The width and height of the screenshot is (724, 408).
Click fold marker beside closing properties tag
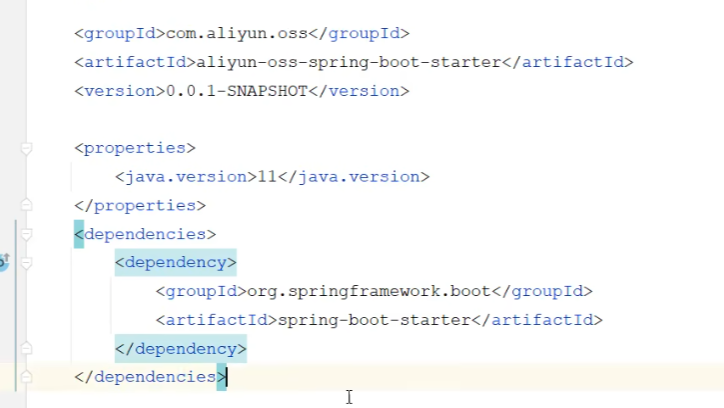27,205
